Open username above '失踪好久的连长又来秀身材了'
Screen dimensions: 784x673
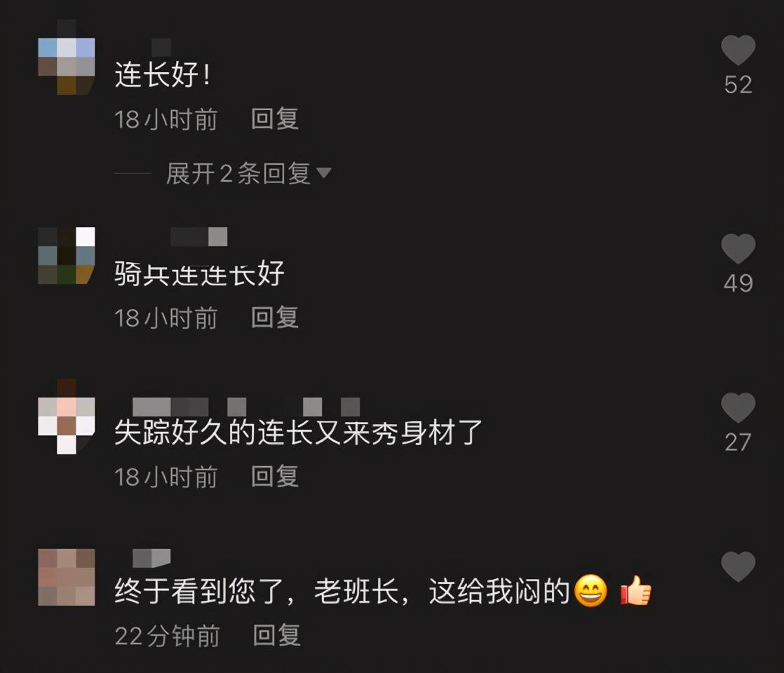tap(246, 407)
